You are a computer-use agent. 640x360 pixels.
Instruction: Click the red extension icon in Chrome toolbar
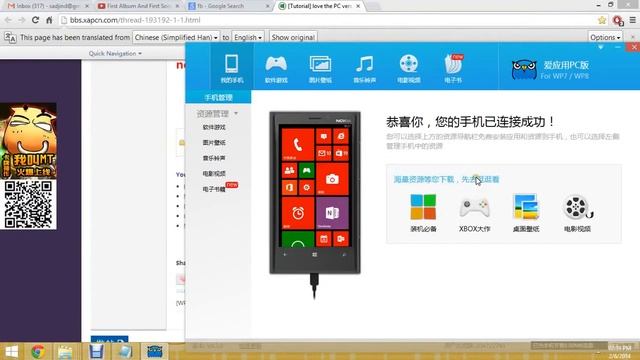tap(618, 20)
